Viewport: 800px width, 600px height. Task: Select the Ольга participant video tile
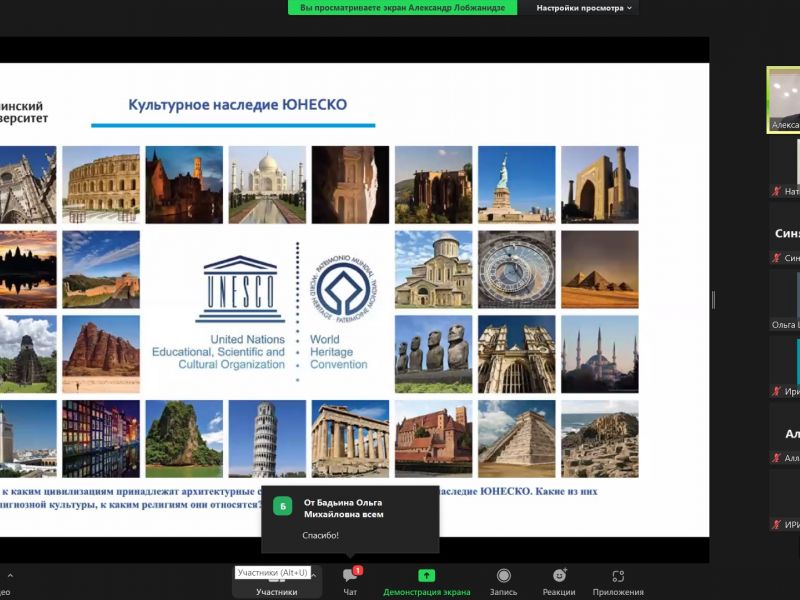[x=785, y=300]
